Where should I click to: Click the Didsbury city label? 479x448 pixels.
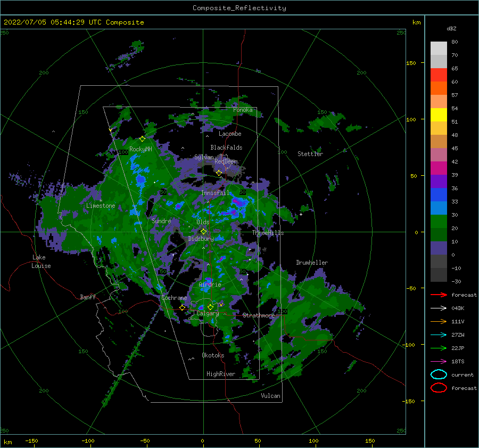tap(201, 239)
